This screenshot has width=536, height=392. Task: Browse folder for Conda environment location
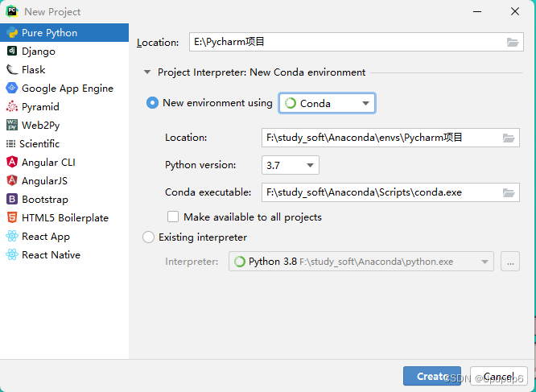pos(509,138)
